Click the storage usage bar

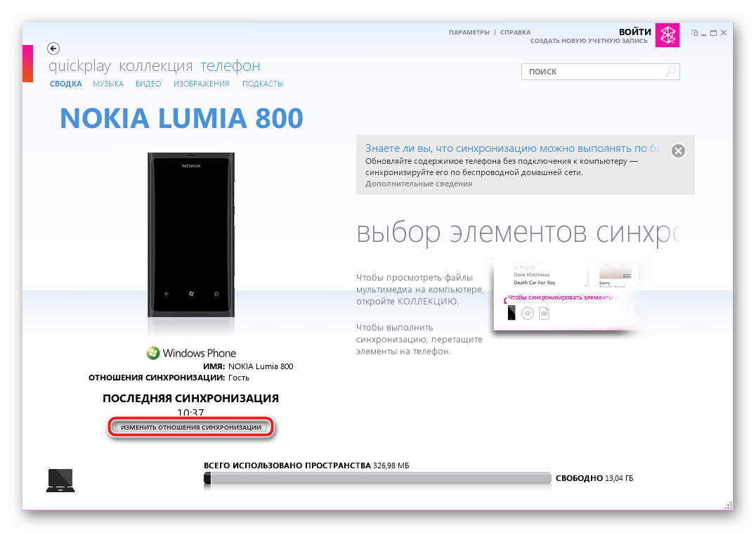377,478
